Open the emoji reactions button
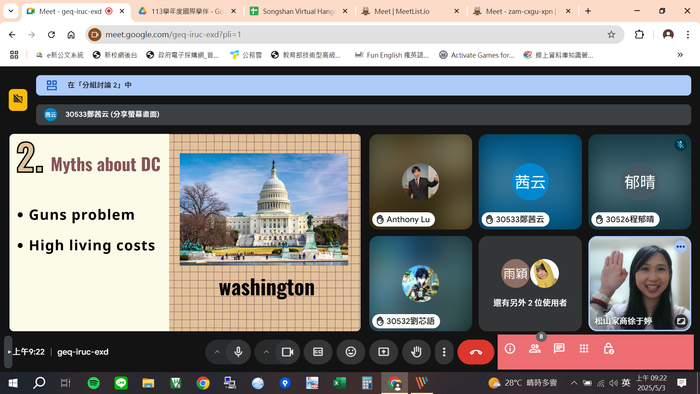The width and height of the screenshot is (700, 394). click(x=351, y=352)
